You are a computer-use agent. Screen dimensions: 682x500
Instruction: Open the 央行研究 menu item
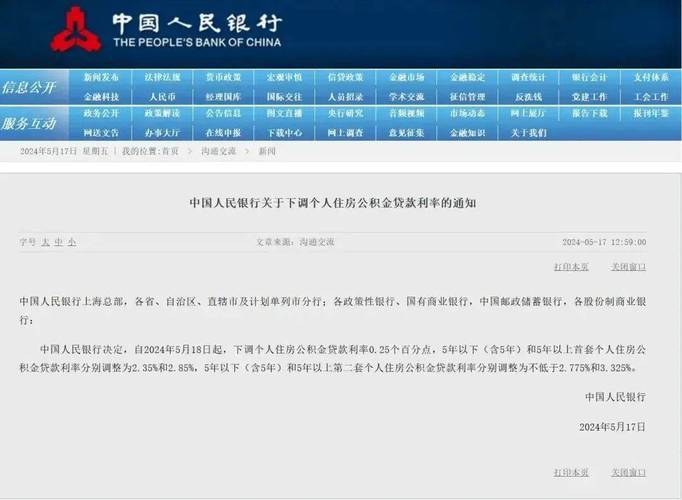point(345,113)
